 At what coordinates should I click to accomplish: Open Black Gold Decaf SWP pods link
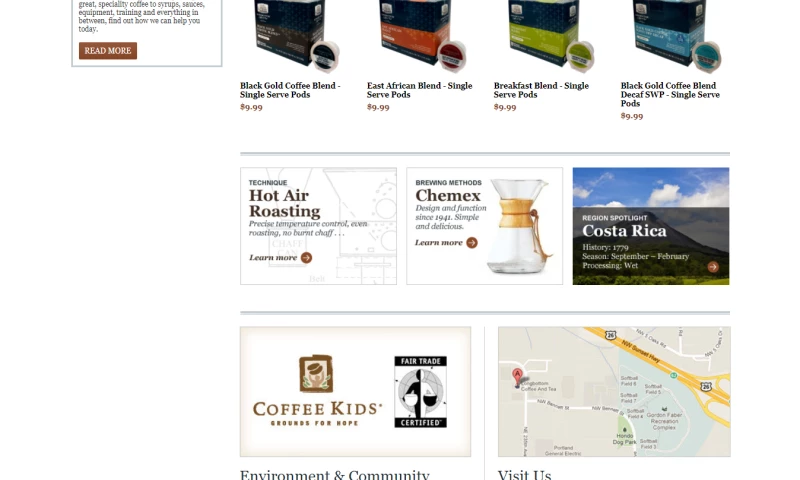(x=670, y=94)
